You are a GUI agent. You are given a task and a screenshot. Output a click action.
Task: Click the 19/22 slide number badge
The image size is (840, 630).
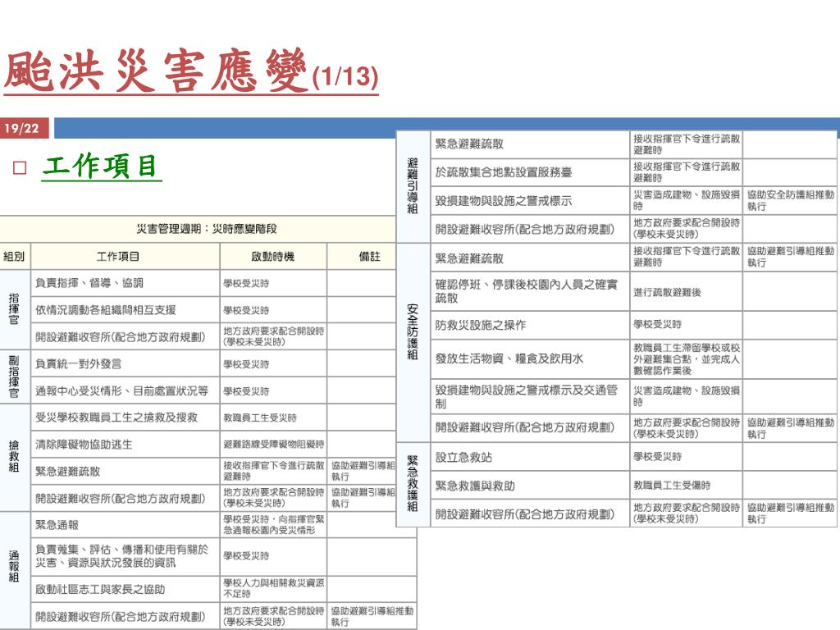pos(24,128)
